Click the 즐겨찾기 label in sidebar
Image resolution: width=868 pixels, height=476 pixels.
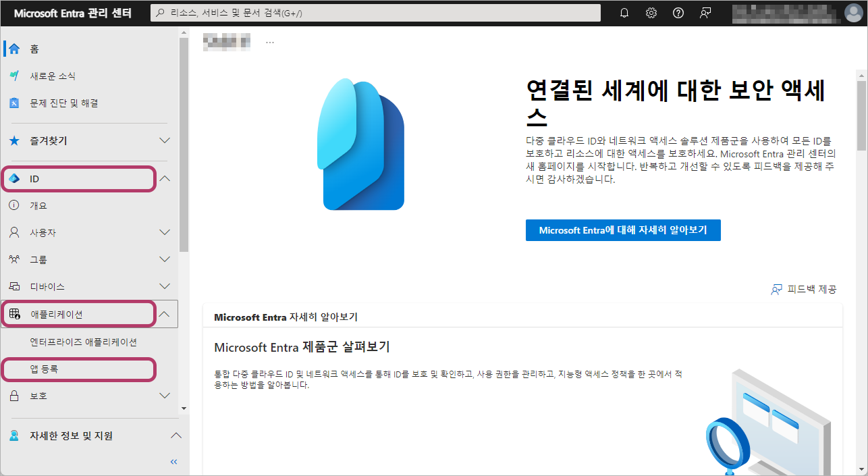tap(49, 140)
